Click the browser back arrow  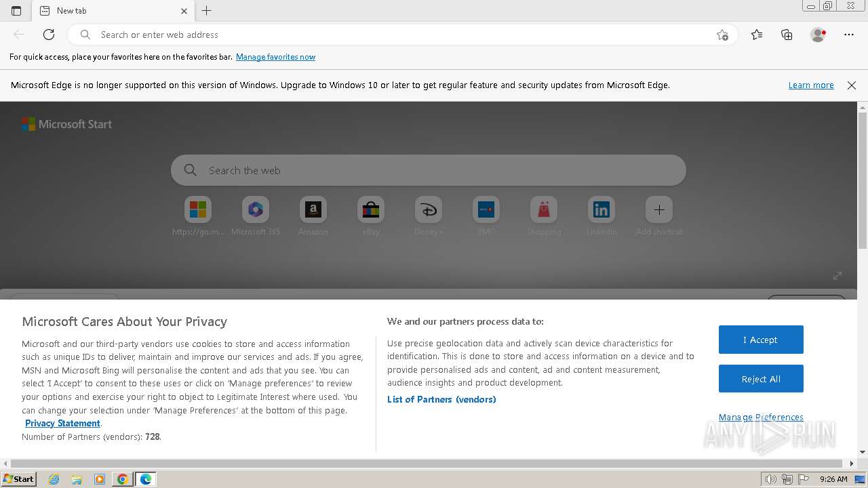point(19,35)
